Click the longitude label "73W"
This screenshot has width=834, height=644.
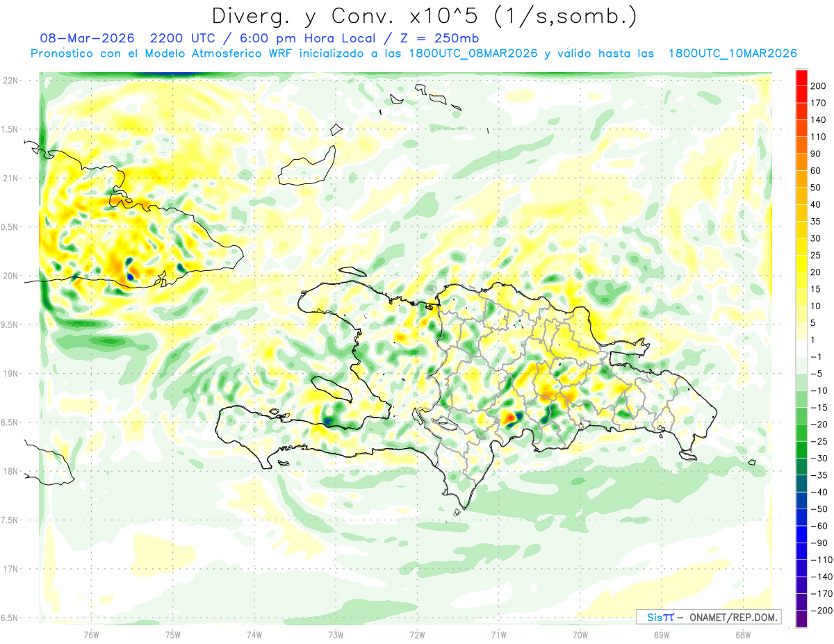point(336,634)
